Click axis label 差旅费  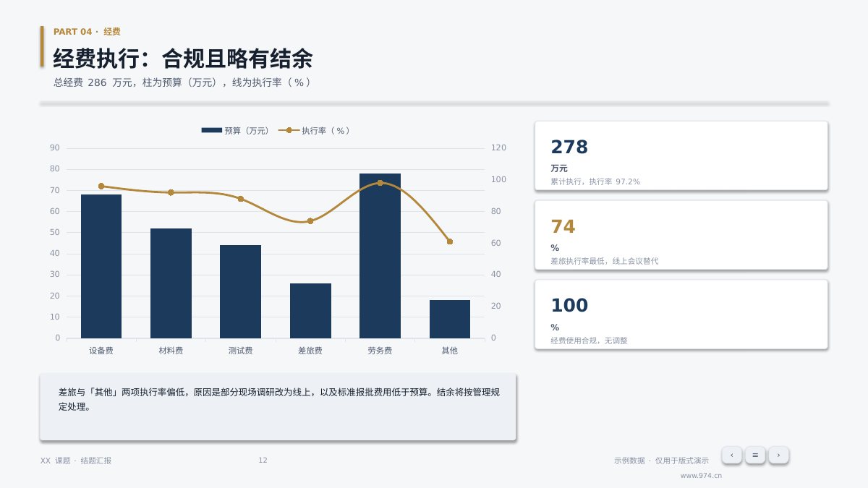310,351
